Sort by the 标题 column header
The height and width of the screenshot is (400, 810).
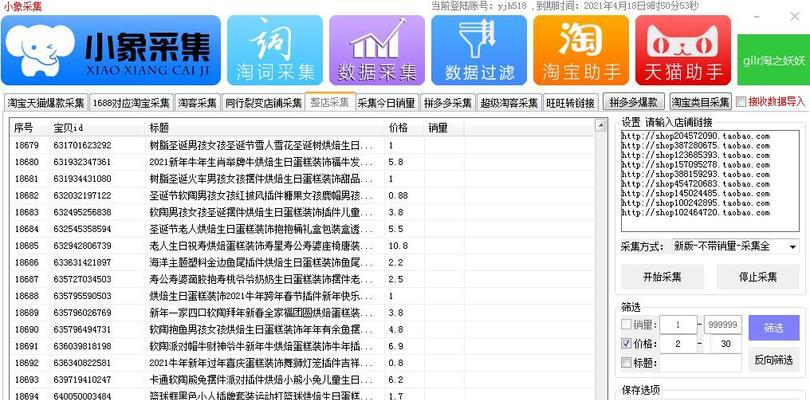tap(265, 128)
